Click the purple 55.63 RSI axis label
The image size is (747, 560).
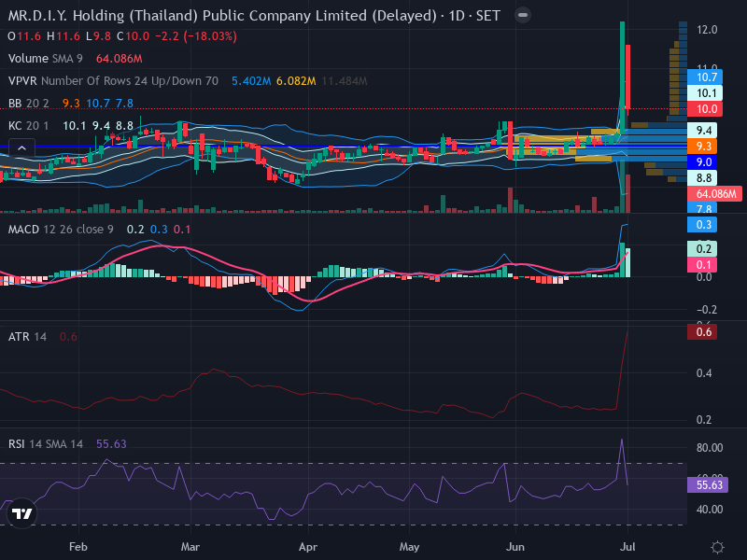[x=708, y=484]
